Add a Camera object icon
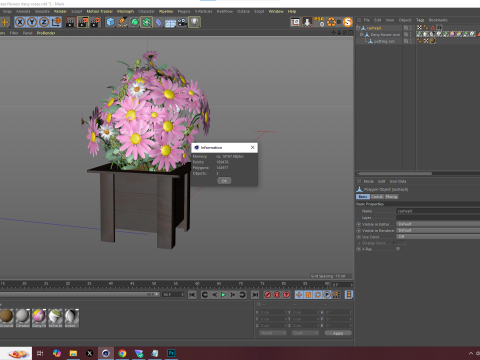The height and width of the screenshot is (360, 480). pos(182,22)
